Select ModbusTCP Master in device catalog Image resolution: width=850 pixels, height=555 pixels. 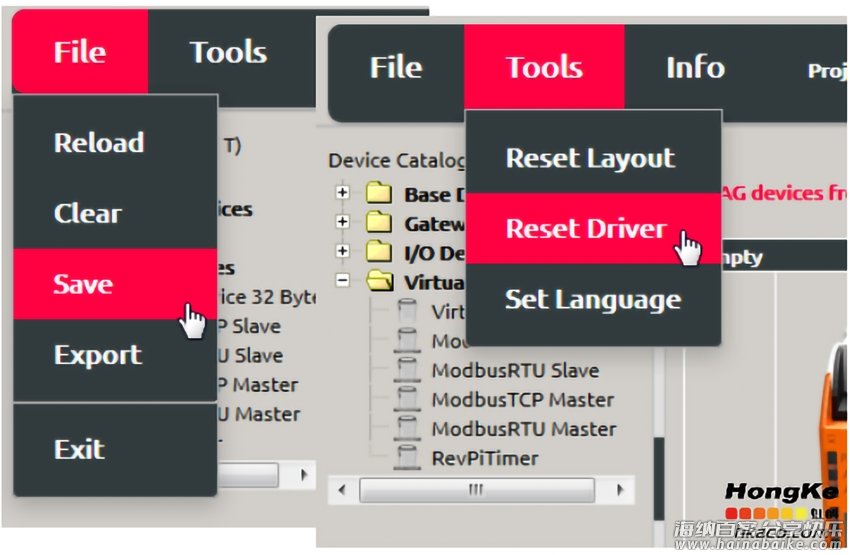523,400
